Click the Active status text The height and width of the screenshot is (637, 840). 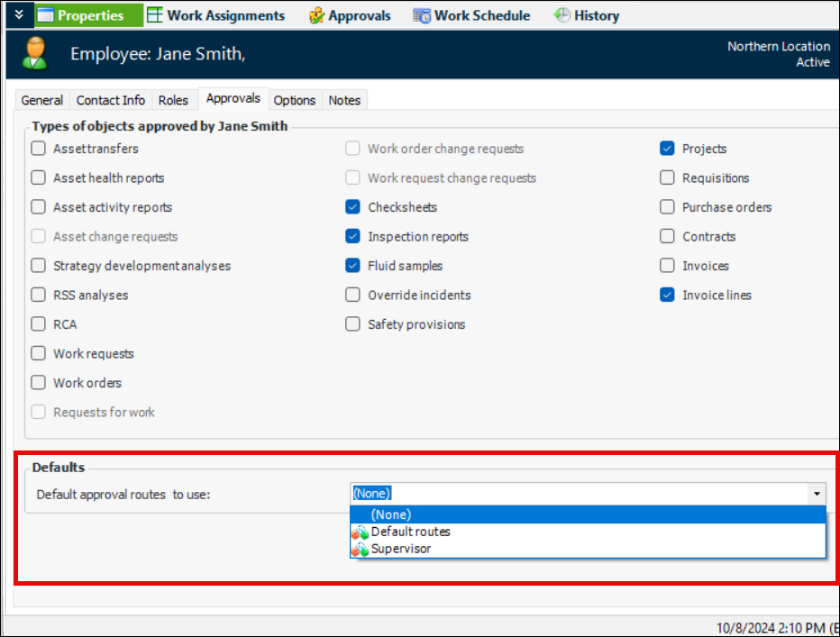click(813, 62)
